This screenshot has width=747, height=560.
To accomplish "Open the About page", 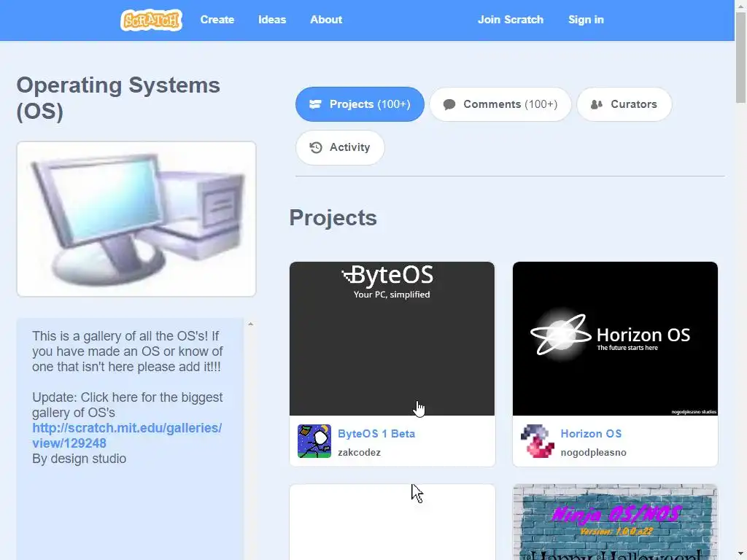I will 326,20.
